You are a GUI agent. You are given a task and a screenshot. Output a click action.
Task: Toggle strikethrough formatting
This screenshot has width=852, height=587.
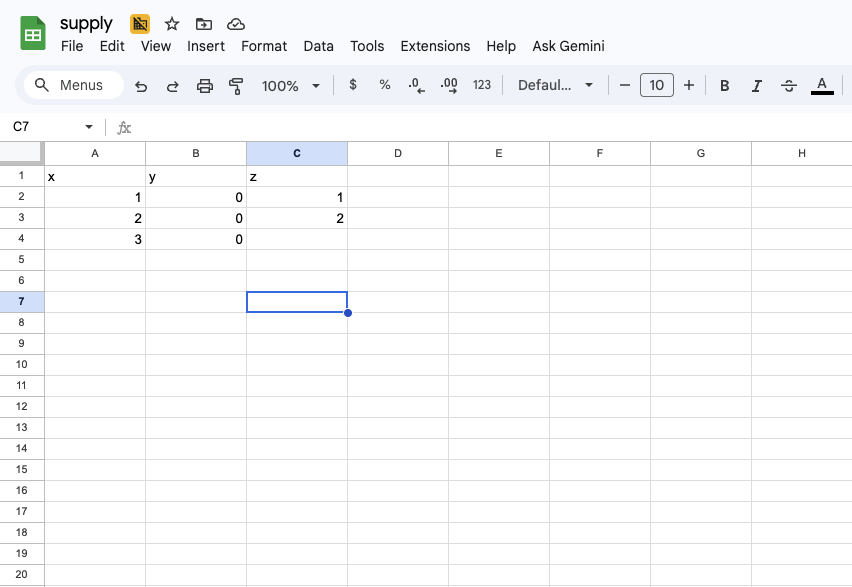coord(788,86)
